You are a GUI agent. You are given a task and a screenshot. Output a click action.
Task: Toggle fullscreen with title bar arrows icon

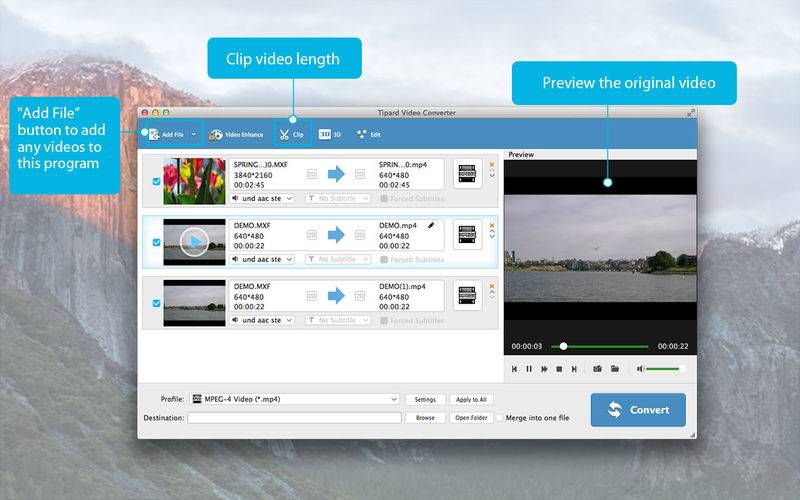(x=691, y=112)
